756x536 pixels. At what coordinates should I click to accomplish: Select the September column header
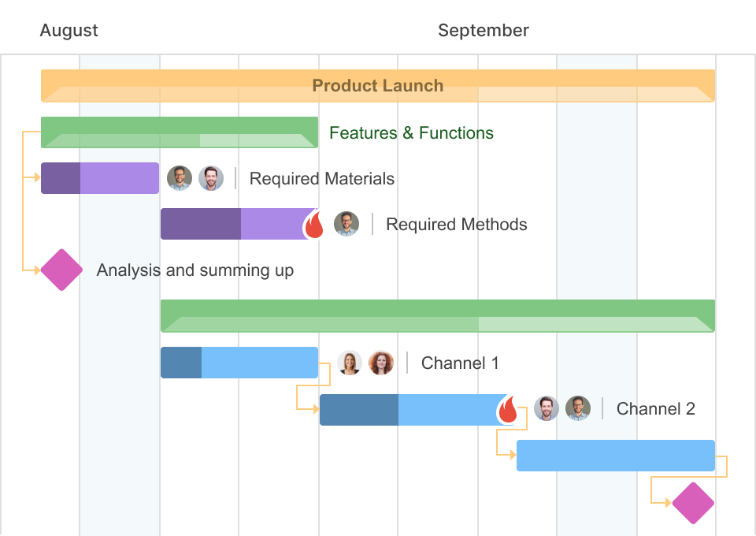(x=484, y=30)
